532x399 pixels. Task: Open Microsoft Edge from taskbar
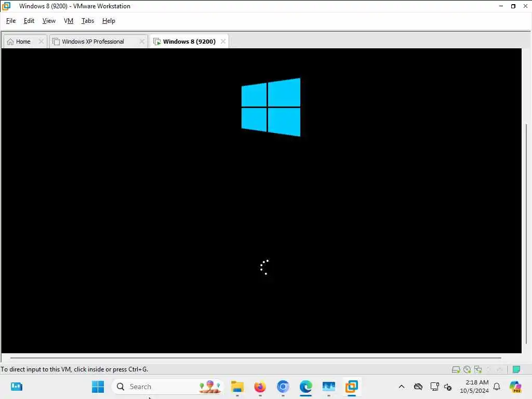[x=305, y=387]
